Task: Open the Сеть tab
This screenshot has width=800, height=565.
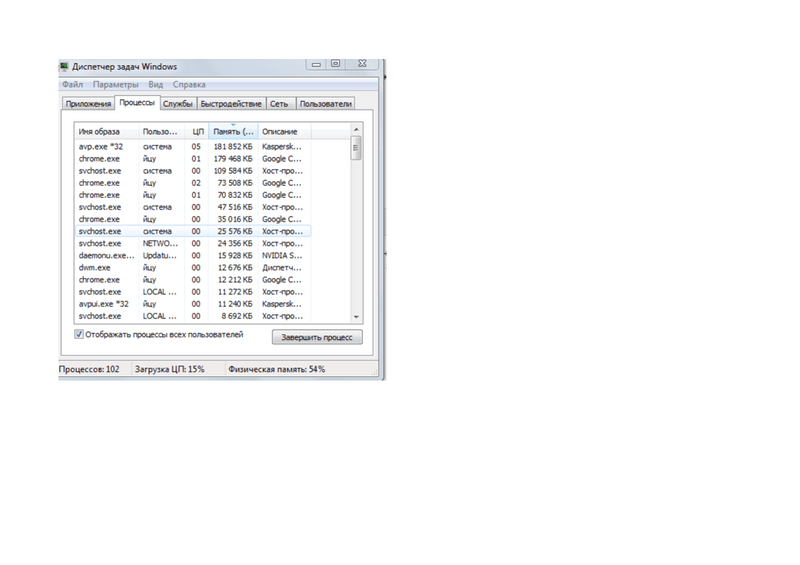Action: 279,104
